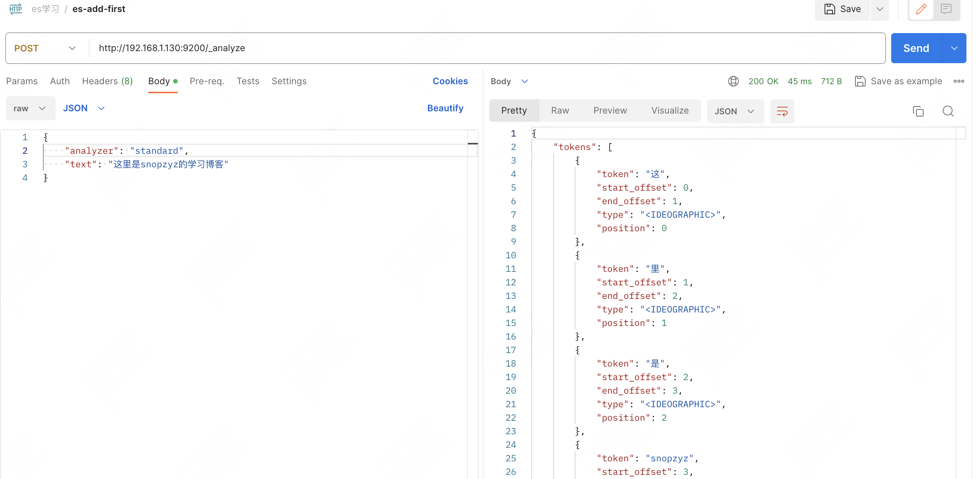The height and width of the screenshot is (479, 980).
Task: Copy the response with copy icon
Action: [x=918, y=111]
